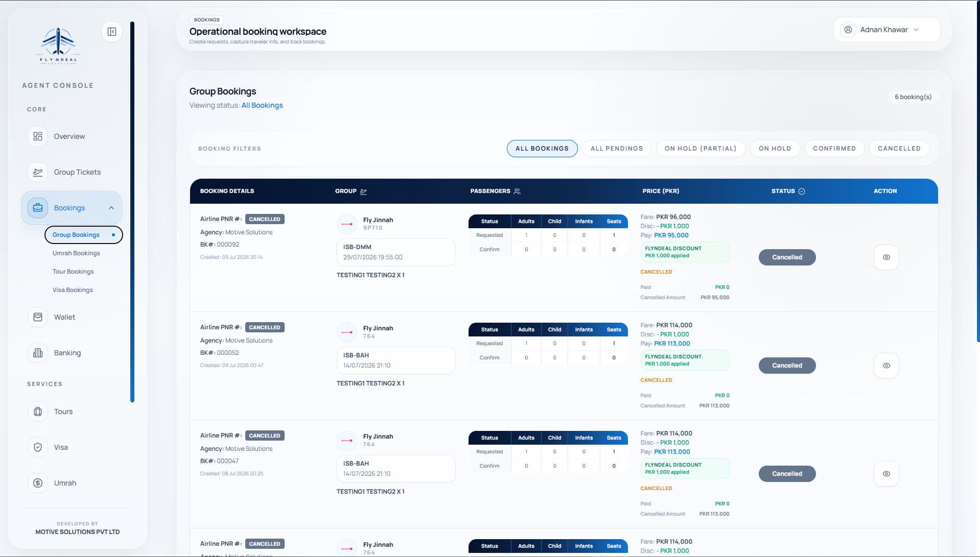Click the All Bookings status link

(x=262, y=105)
